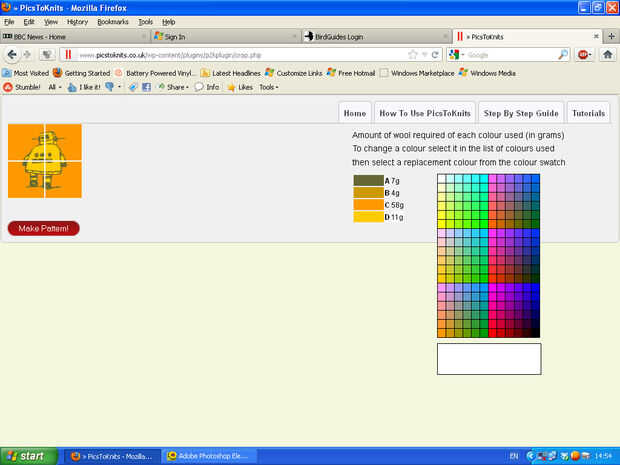Open the Latest Headlines feed bookmark
The image size is (620, 465).
[x=231, y=73]
